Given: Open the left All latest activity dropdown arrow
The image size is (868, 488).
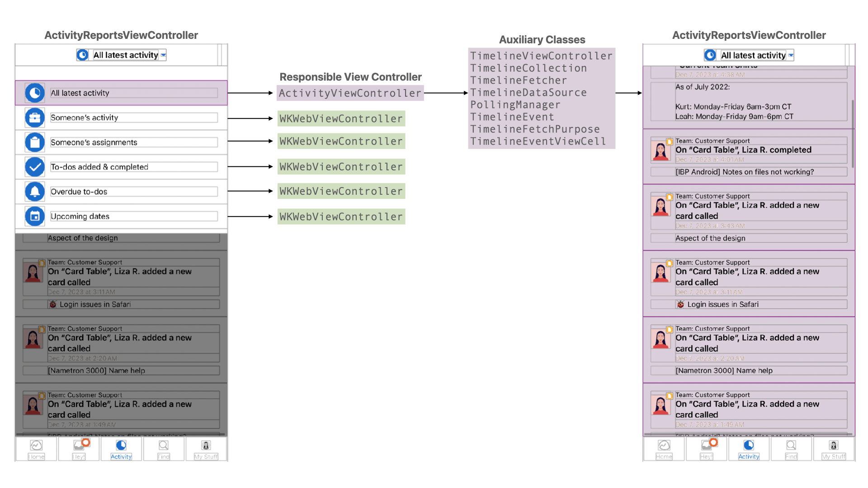Looking at the screenshot, I should [x=163, y=55].
